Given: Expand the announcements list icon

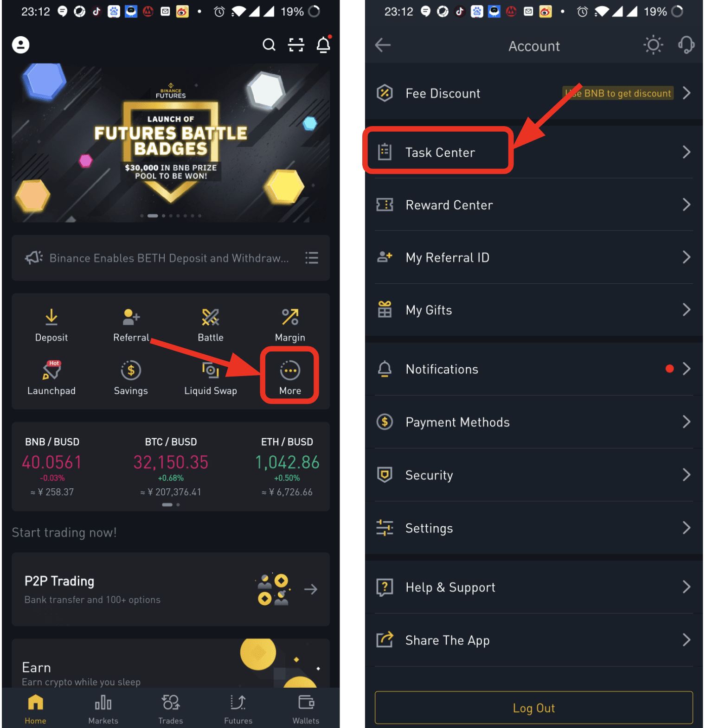Looking at the screenshot, I should [312, 258].
